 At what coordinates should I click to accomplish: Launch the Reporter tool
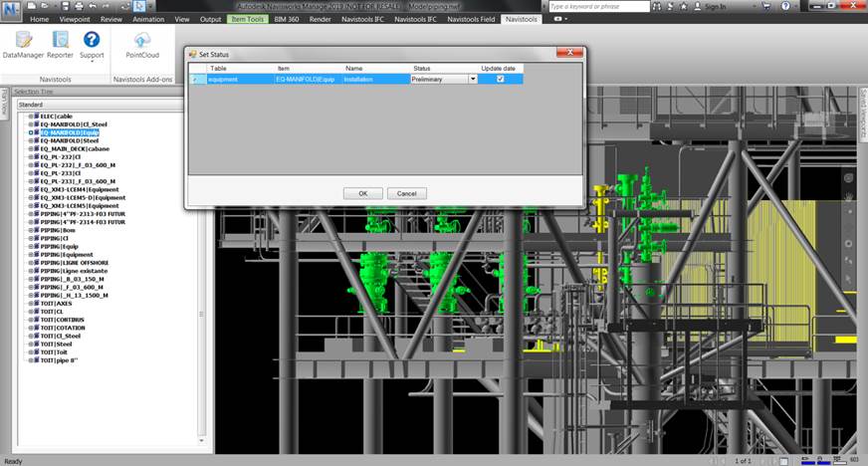coord(60,44)
